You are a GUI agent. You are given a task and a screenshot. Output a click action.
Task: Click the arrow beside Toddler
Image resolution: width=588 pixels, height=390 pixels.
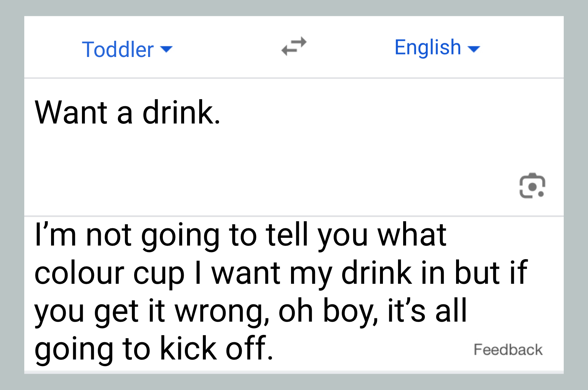click(166, 49)
